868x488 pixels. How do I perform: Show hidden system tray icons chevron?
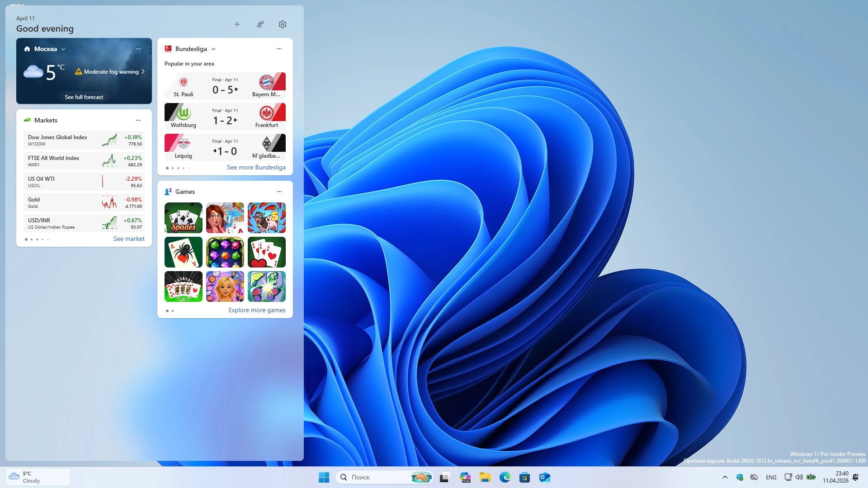click(x=725, y=477)
